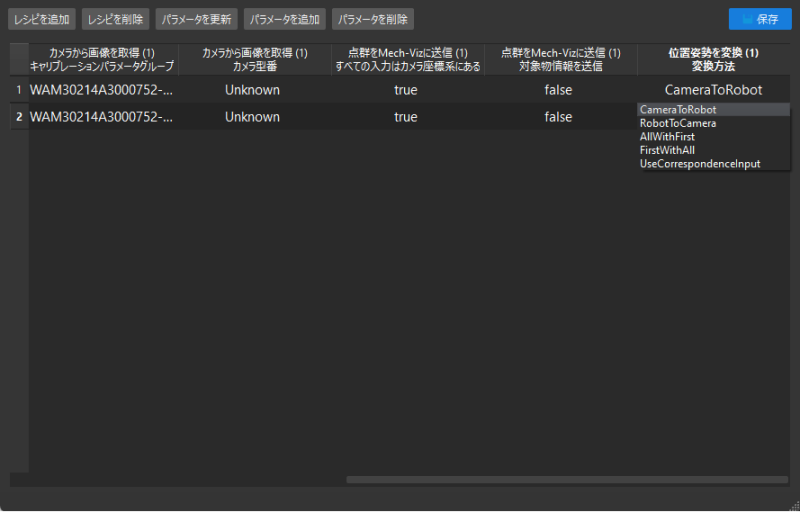The width and height of the screenshot is (800, 512).
Task: Click Unknown cell in row 1
Action: pos(255,90)
